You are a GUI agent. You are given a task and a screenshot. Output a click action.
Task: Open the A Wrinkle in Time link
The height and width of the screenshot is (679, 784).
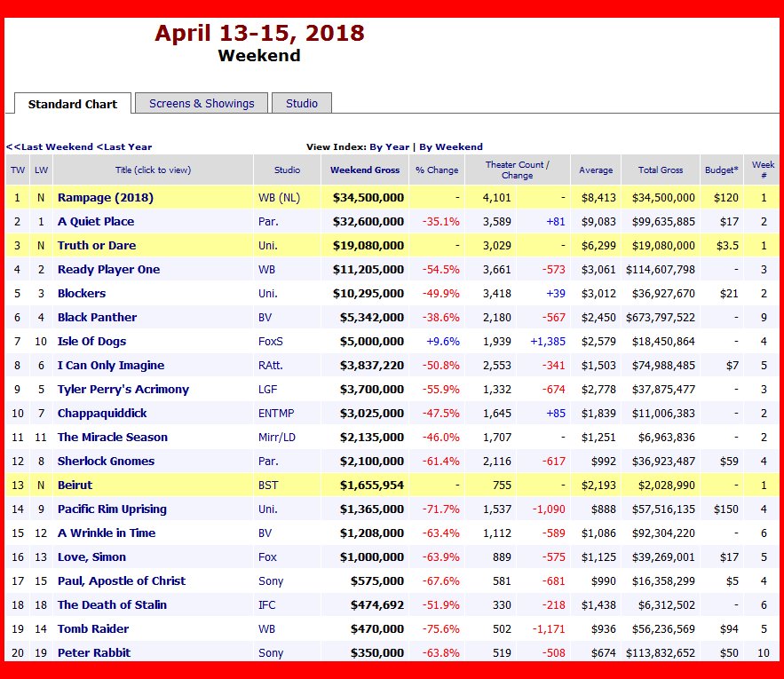click(107, 533)
